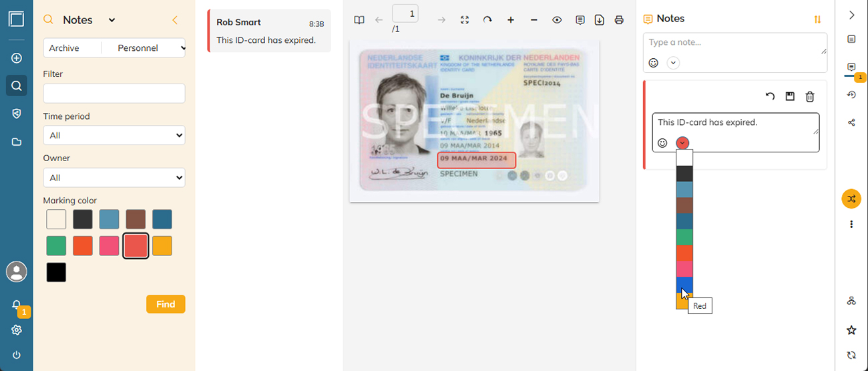Image resolution: width=868 pixels, height=371 pixels.
Task: Open the share icon in right sidebar
Action: [x=851, y=122]
